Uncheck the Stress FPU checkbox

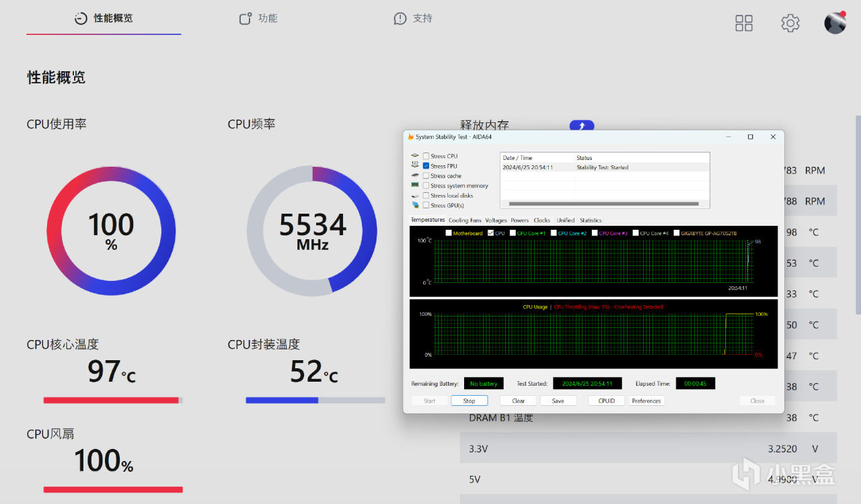(426, 166)
